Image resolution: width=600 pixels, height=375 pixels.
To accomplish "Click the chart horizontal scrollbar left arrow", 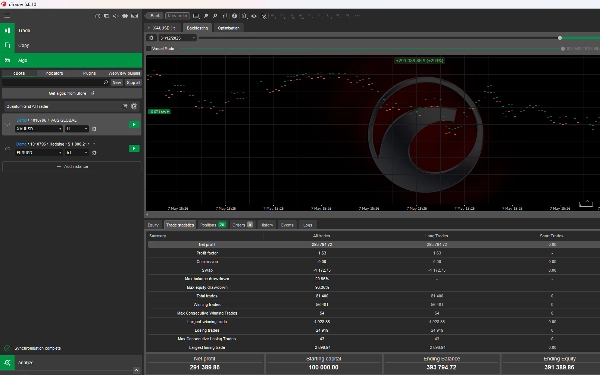I will 147,214.
